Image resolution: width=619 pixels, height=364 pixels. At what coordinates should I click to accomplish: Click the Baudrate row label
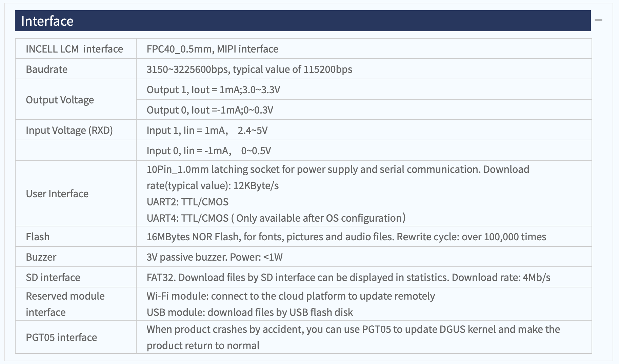(x=47, y=69)
